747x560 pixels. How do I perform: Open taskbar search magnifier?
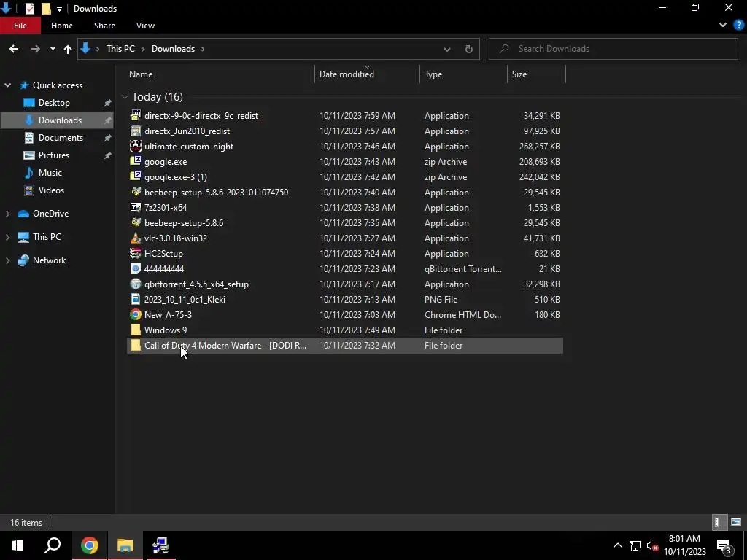coord(53,545)
